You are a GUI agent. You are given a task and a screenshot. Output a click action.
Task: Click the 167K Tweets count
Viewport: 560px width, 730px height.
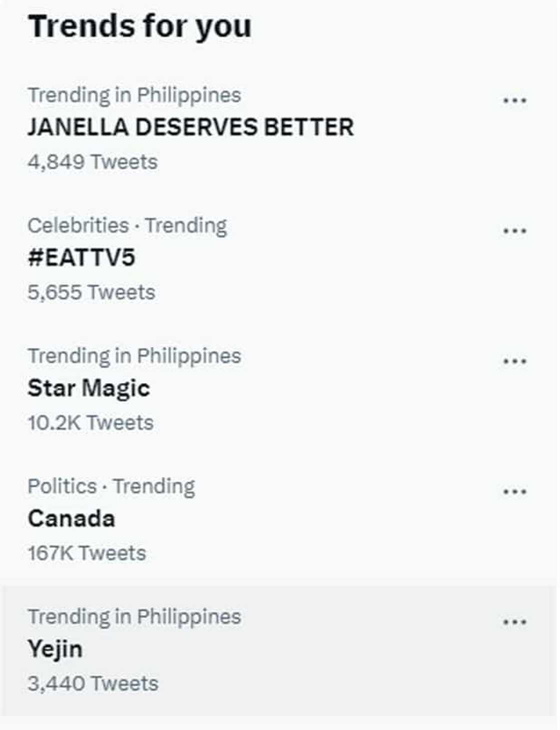(x=87, y=553)
